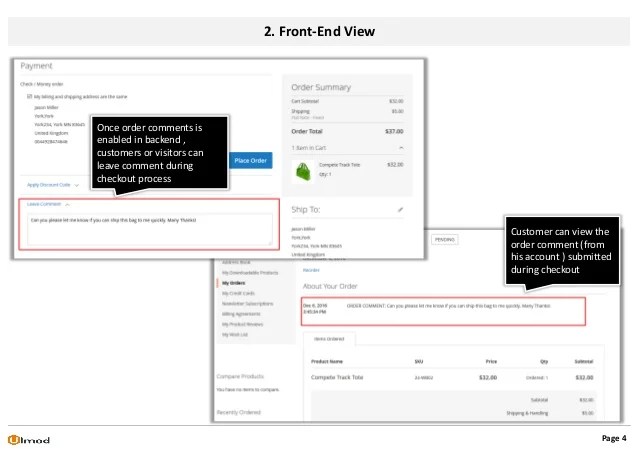Image resolution: width=638 pixels, height=451 pixels.
Task: Open Billing Agreements in sidebar
Action: tap(241, 314)
